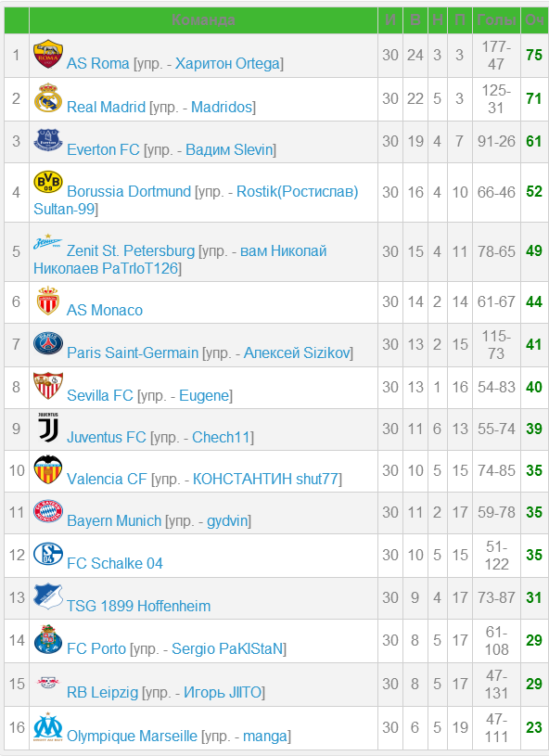Open manager Sergio PaKIStaN profile
This screenshot has width=549, height=756.
[227, 649]
